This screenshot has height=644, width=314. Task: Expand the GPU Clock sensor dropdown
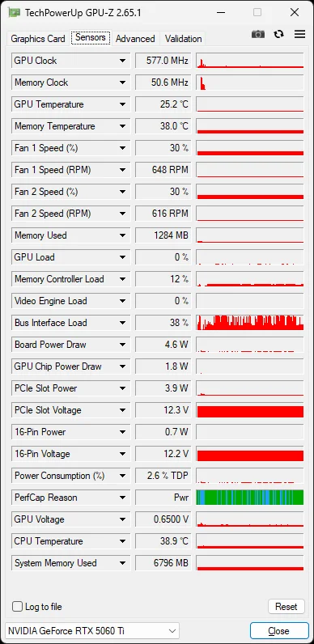point(122,61)
